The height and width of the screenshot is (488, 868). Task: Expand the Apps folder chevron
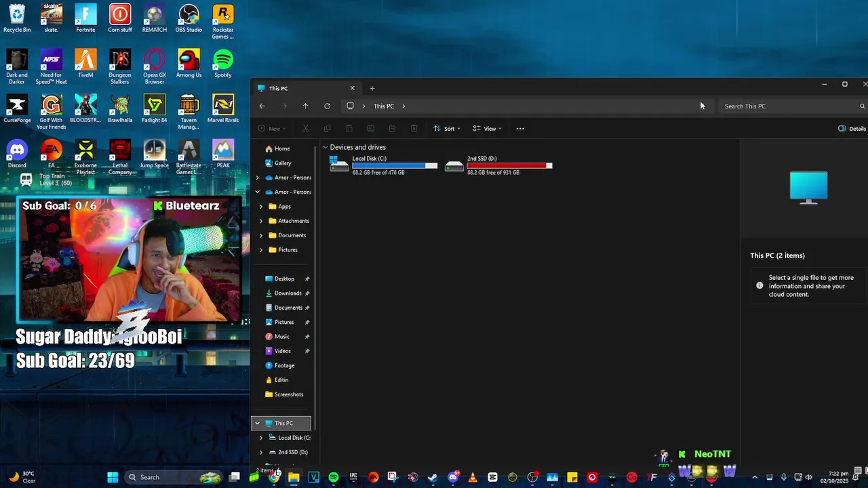click(x=261, y=207)
